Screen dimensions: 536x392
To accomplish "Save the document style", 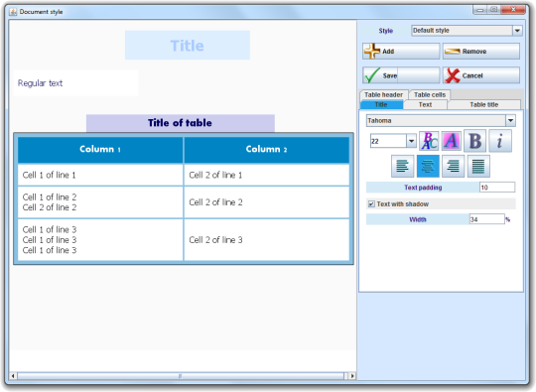I will point(401,75).
